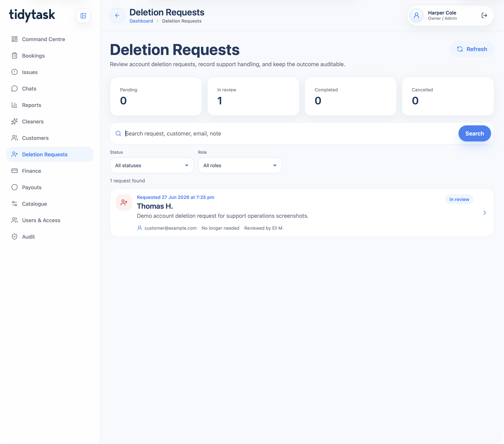The width and height of the screenshot is (504, 444).
Task: Click the tidytask logo
Action: [32, 15]
